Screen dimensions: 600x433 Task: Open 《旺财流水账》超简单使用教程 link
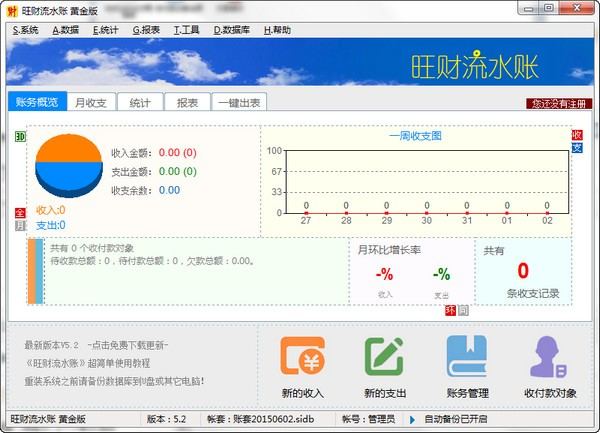pyautogui.click(x=88, y=363)
